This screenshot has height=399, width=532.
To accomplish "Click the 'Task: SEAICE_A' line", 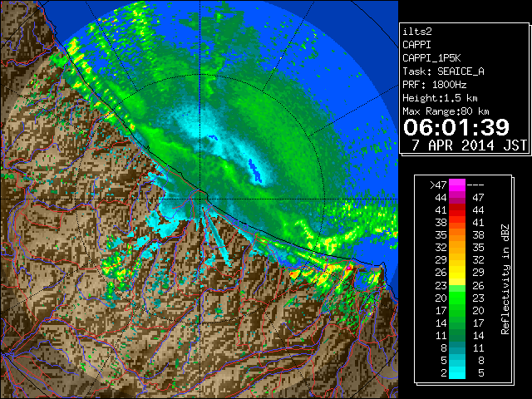I will pos(443,71).
